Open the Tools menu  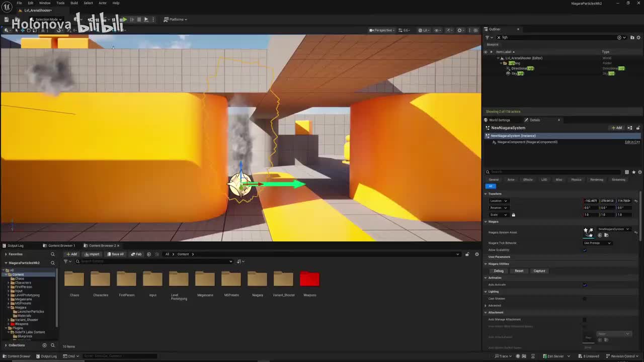(60, 3)
